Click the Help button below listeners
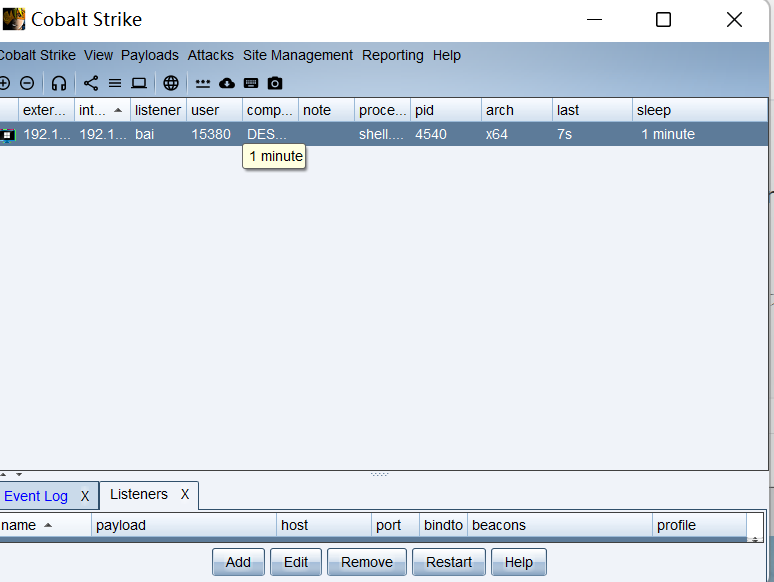 pyautogui.click(x=519, y=562)
